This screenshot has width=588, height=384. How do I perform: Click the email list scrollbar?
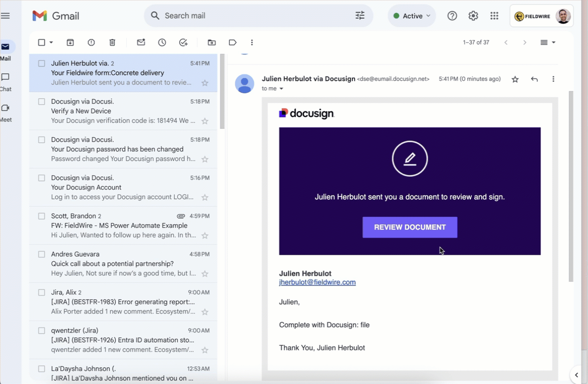click(222, 92)
